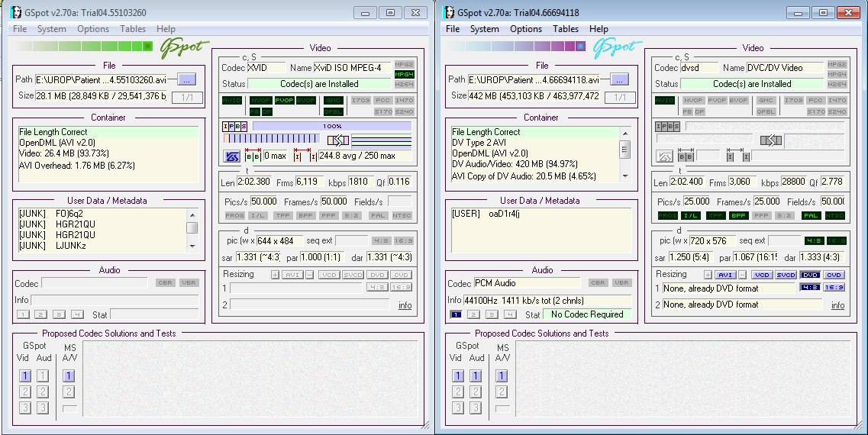Click the PVOP indicator in XVID window
The width and height of the screenshot is (868, 435).
coord(283,100)
